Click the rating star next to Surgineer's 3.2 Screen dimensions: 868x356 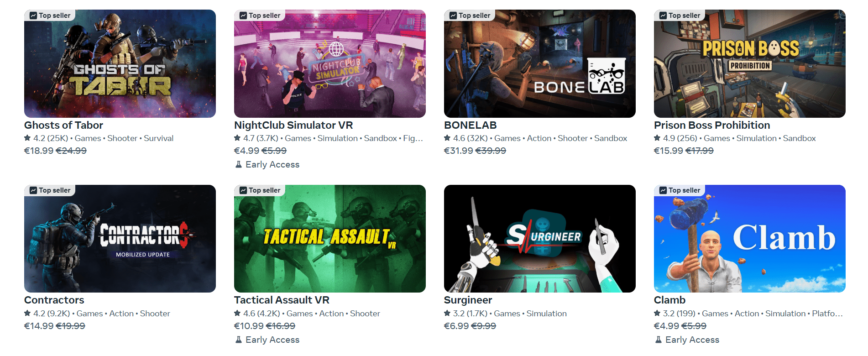click(x=447, y=313)
